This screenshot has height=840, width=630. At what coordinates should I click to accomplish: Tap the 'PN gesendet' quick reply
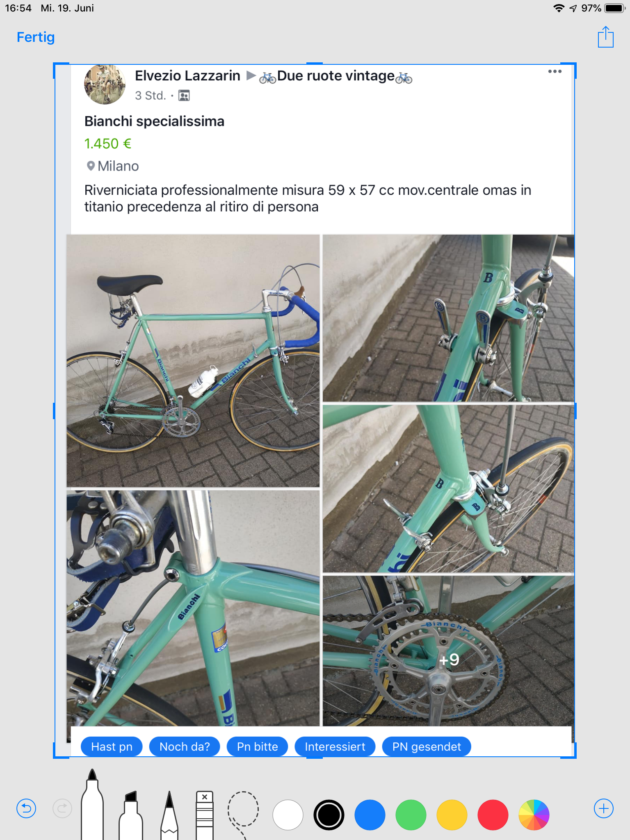click(427, 746)
